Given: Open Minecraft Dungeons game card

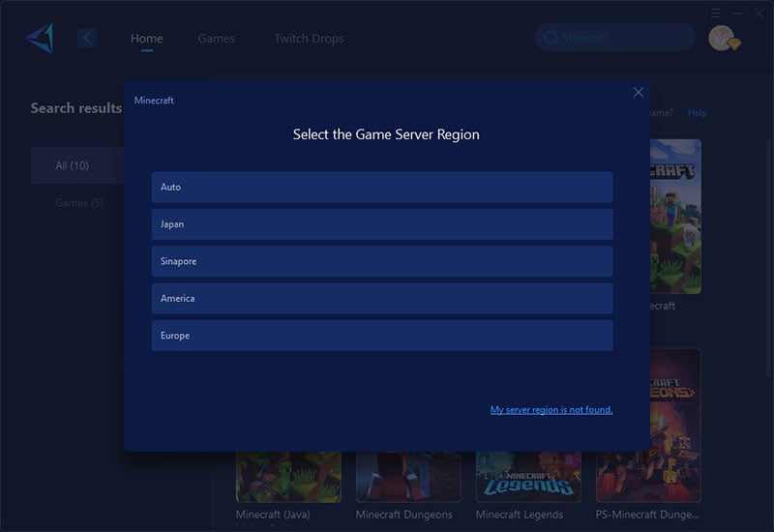Looking at the screenshot, I should [x=408, y=477].
